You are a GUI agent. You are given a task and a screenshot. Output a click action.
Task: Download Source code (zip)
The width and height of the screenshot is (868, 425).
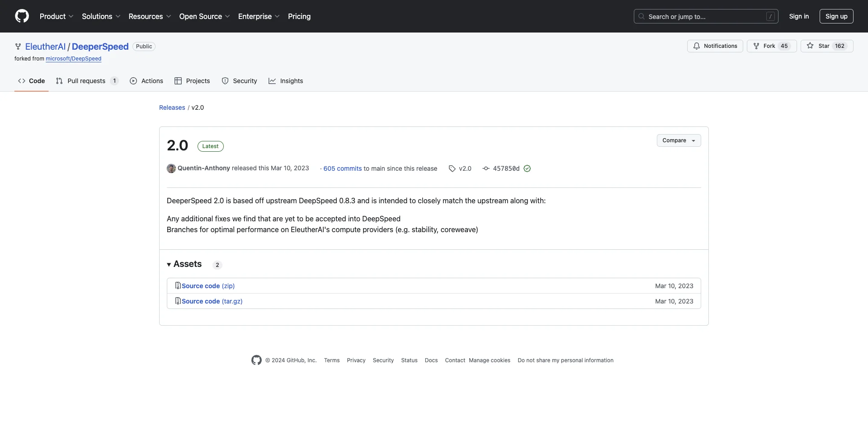(208, 286)
